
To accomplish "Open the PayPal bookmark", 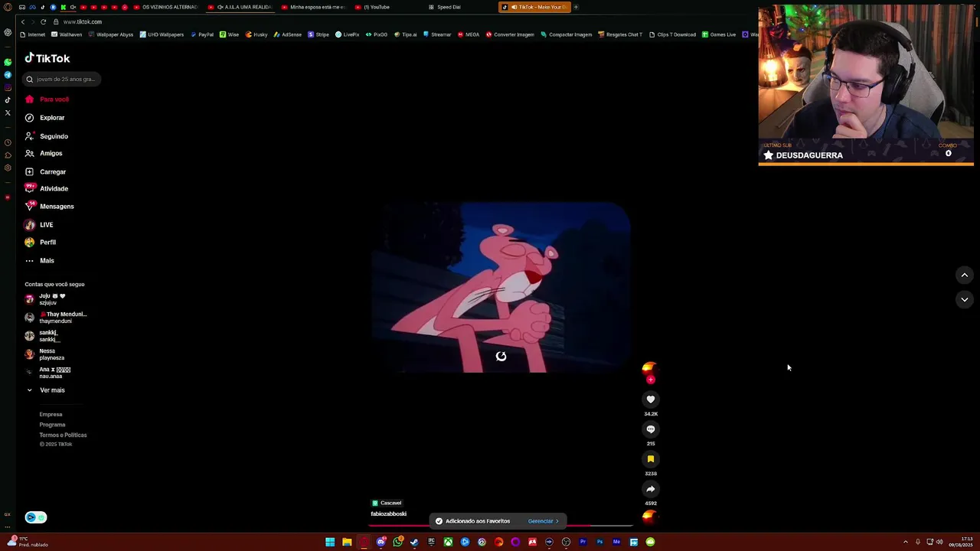I will click(x=202, y=34).
